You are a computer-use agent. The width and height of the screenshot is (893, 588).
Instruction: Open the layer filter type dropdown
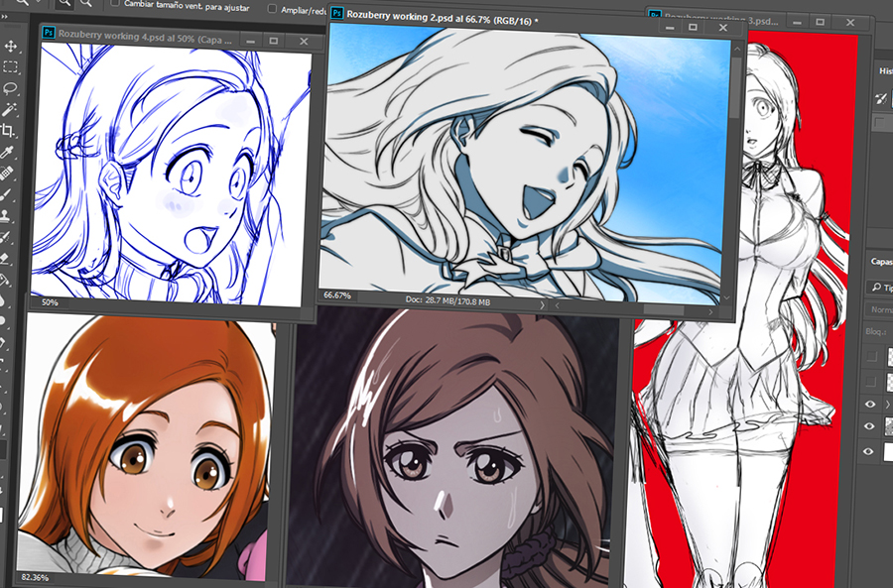click(880, 288)
